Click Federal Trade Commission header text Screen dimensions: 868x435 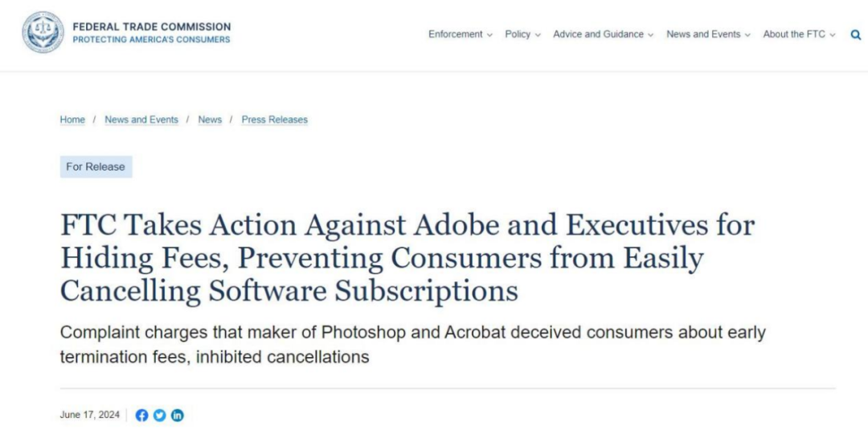151,27
